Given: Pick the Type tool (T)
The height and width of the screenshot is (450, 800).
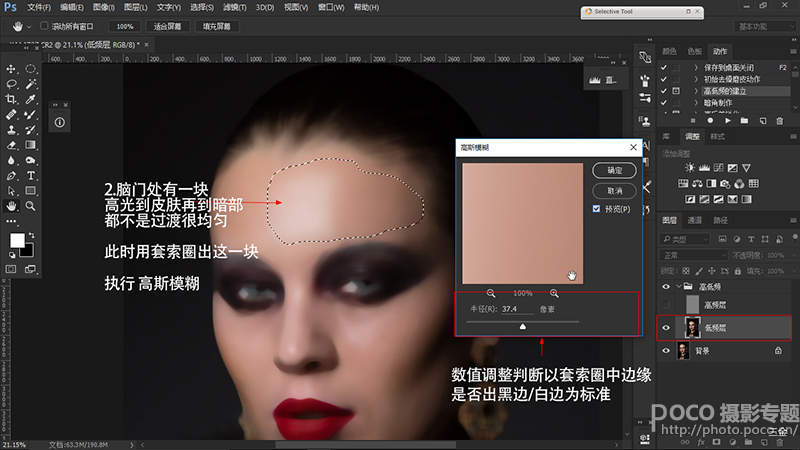Looking at the screenshot, I should click(x=31, y=175).
